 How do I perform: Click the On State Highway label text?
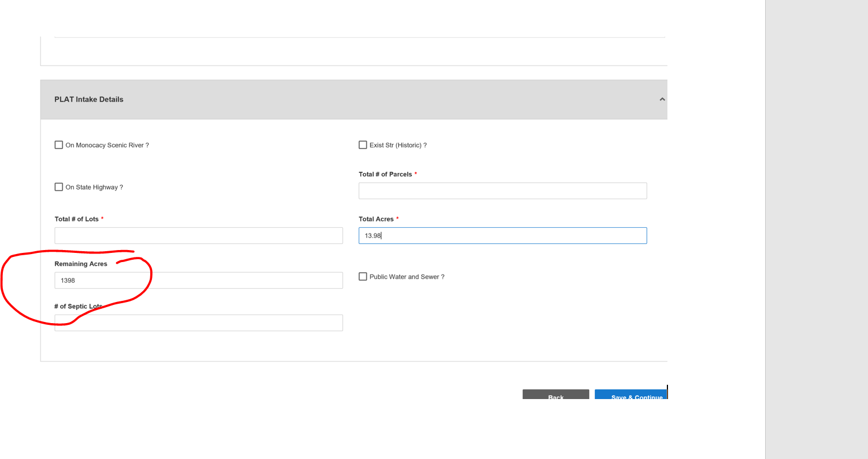point(94,187)
